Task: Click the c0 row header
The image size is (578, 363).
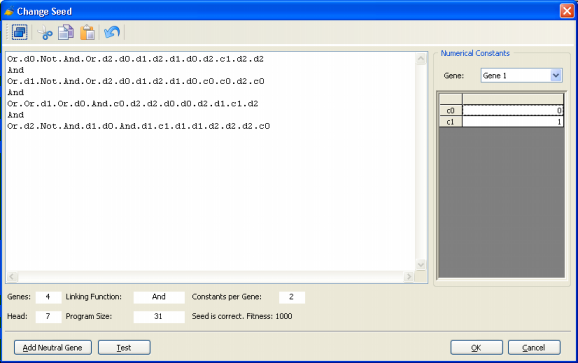Action: click(x=450, y=111)
